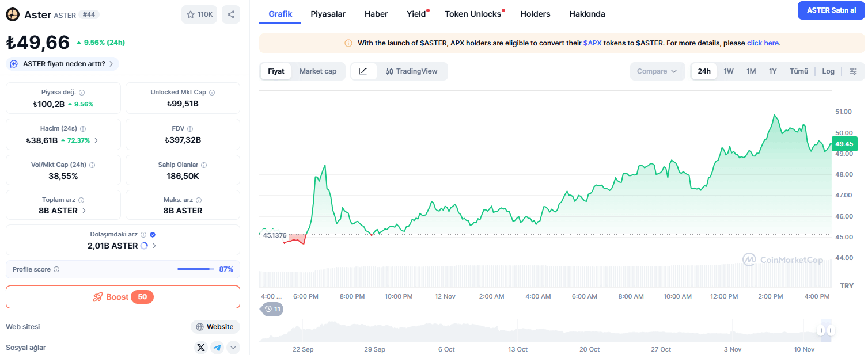Click the right handle of timeline range slider
868x355 pixels.
pyautogui.click(x=831, y=330)
